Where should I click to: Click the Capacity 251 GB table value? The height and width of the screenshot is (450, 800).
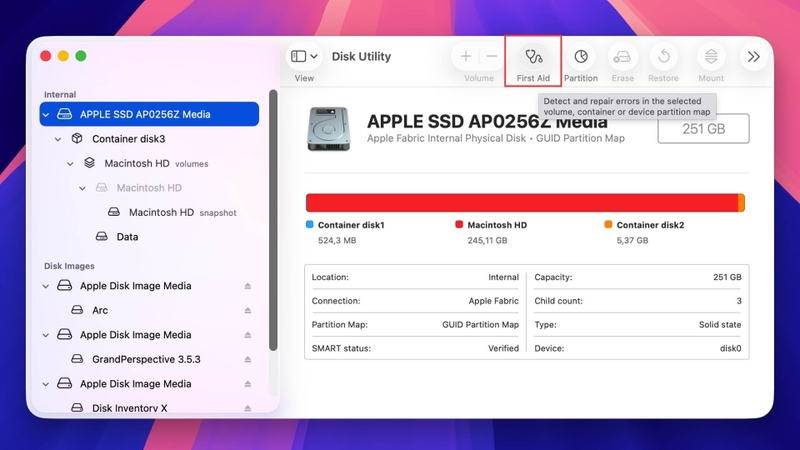click(727, 277)
